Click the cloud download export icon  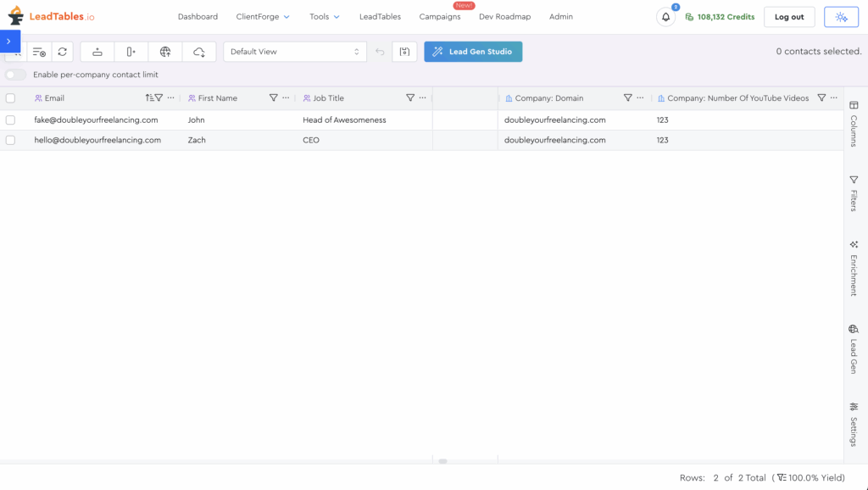(x=199, y=52)
